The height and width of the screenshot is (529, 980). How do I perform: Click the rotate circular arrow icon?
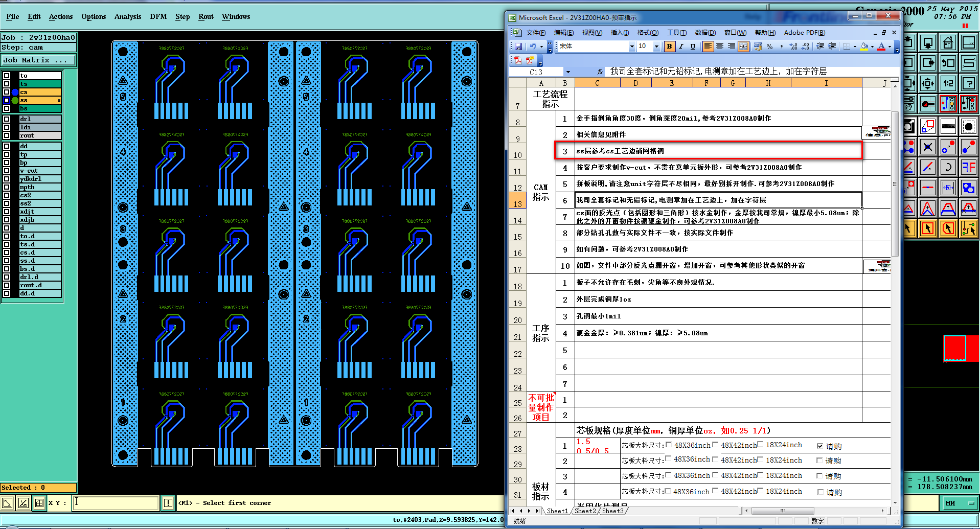pyautogui.click(x=948, y=167)
